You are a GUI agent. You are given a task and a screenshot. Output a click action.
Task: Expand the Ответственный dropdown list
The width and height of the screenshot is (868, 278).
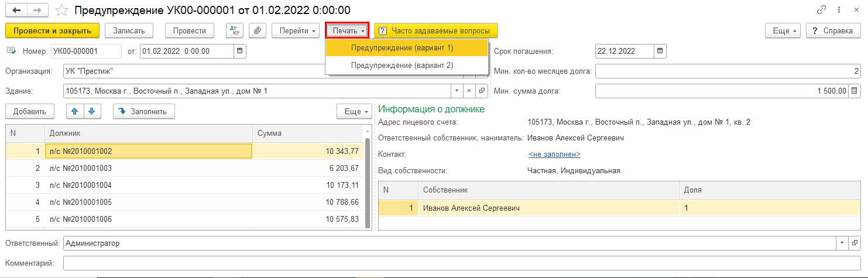coord(842,243)
